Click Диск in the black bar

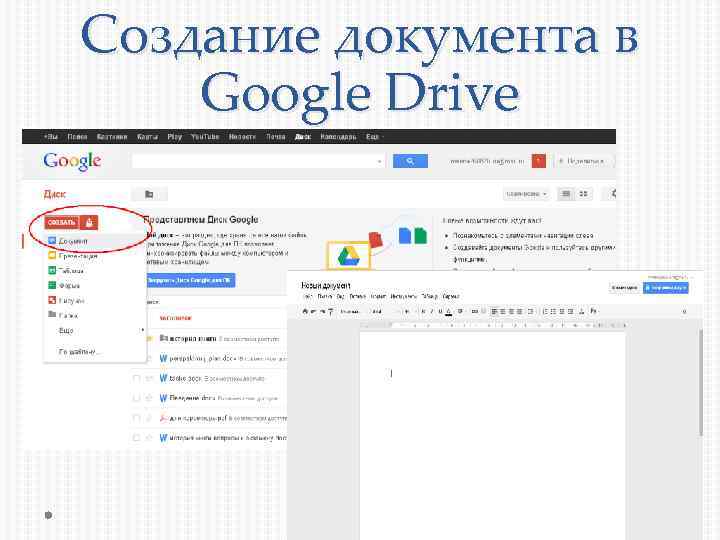[303, 137]
